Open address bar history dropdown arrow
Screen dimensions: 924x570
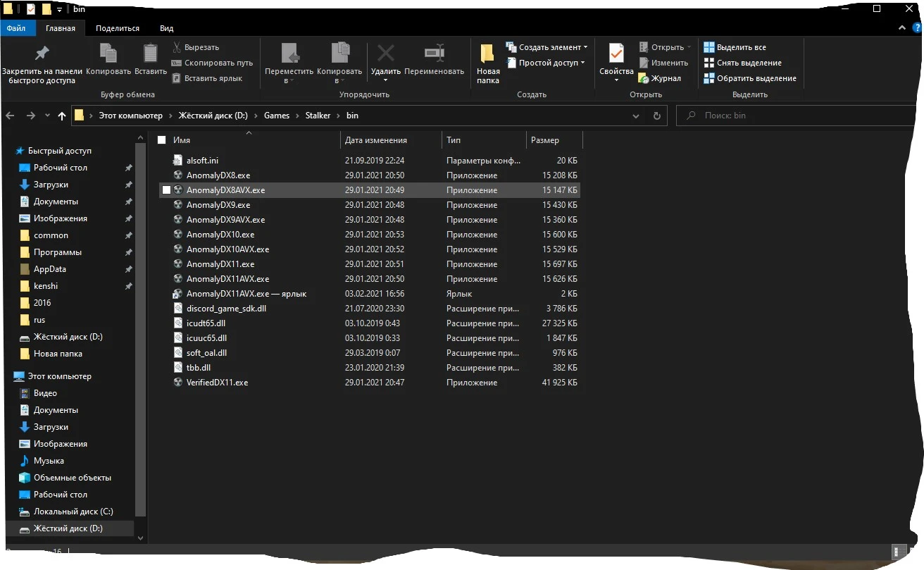pyautogui.click(x=635, y=116)
